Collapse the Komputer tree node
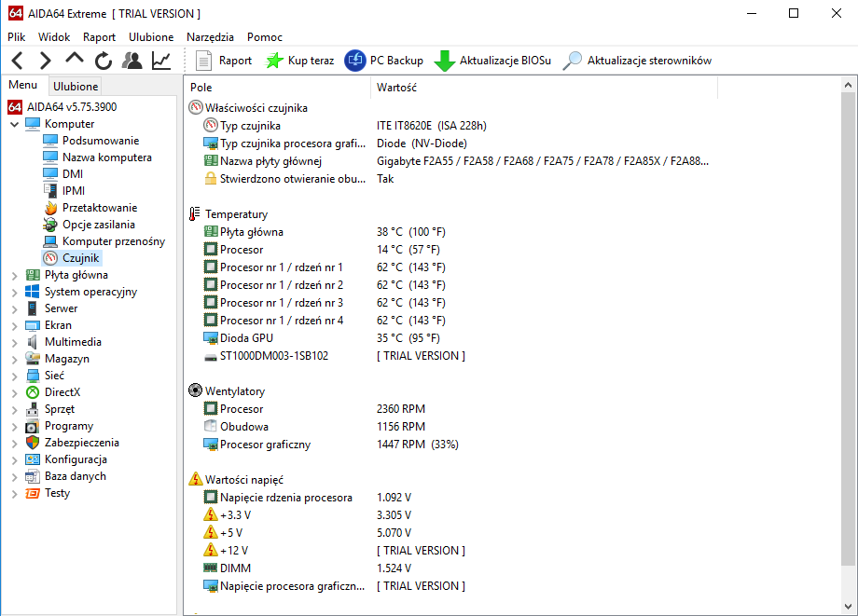This screenshot has height=616, width=858. click(15, 125)
